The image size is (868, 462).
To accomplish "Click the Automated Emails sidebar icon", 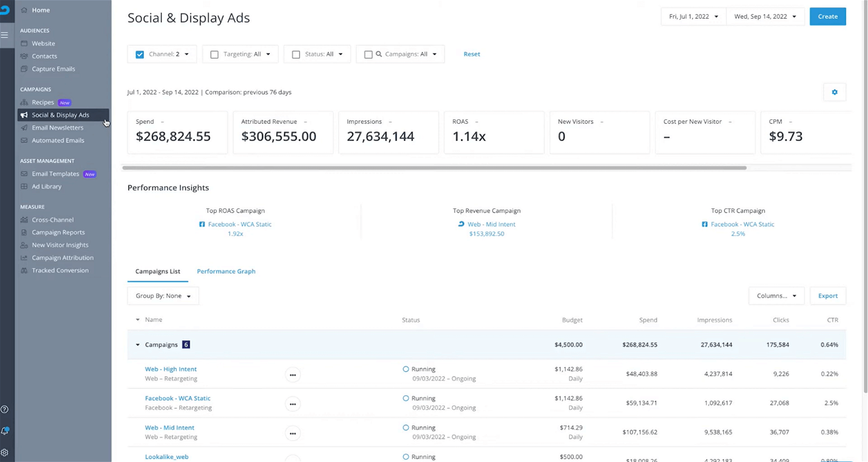I will 24,140.
